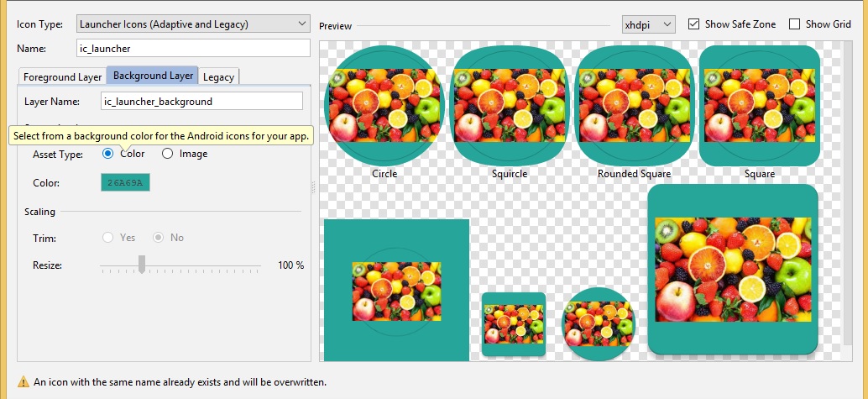
Task: Open the 26A69A color picker swatch
Action: 125,182
